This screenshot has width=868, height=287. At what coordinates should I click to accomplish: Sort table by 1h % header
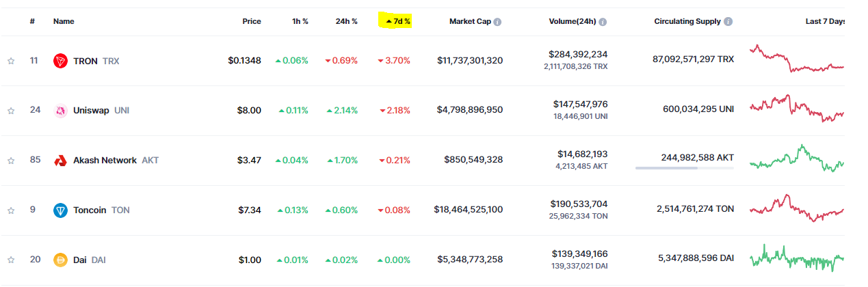click(300, 22)
